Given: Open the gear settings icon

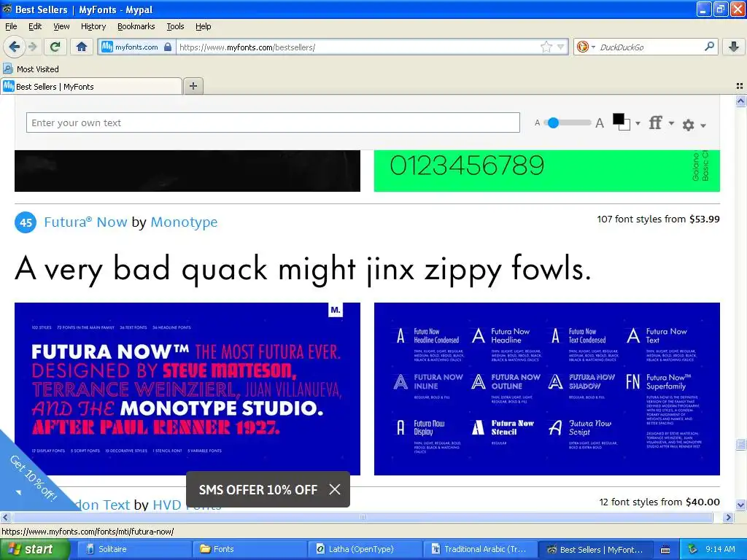Looking at the screenshot, I should pos(688,125).
